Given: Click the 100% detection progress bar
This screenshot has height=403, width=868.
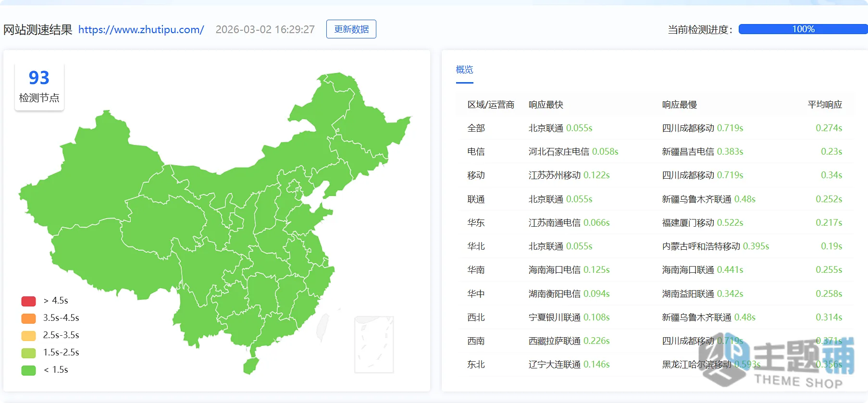Looking at the screenshot, I should (x=803, y=29).
